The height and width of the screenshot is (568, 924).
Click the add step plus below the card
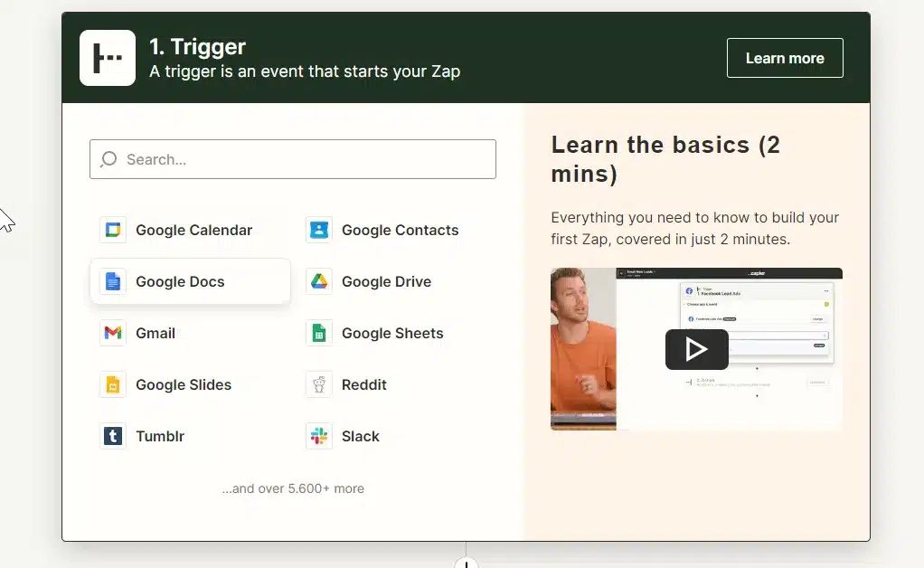[466, 563]
